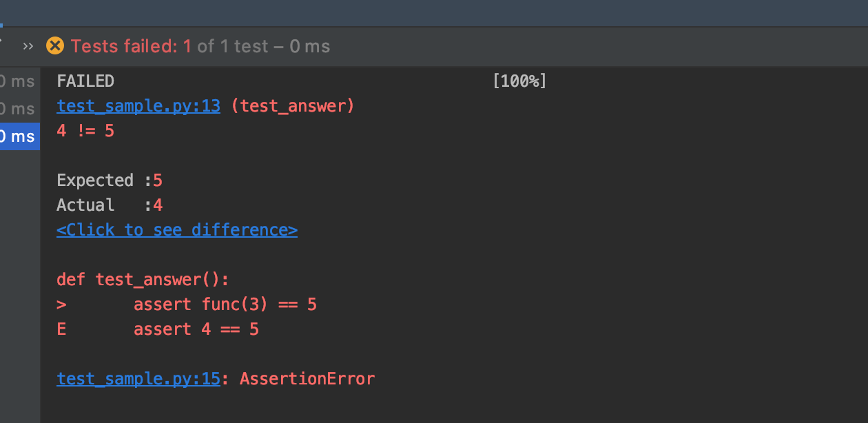The image size is (868, 423).
Task: Expand hidden toolbar actions via double chevron
Action: (28, 46)
